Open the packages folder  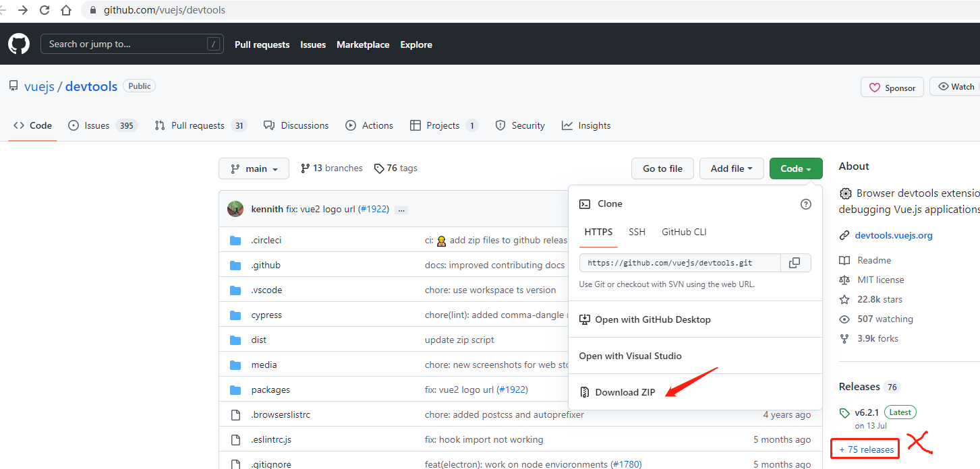[270, 390]
